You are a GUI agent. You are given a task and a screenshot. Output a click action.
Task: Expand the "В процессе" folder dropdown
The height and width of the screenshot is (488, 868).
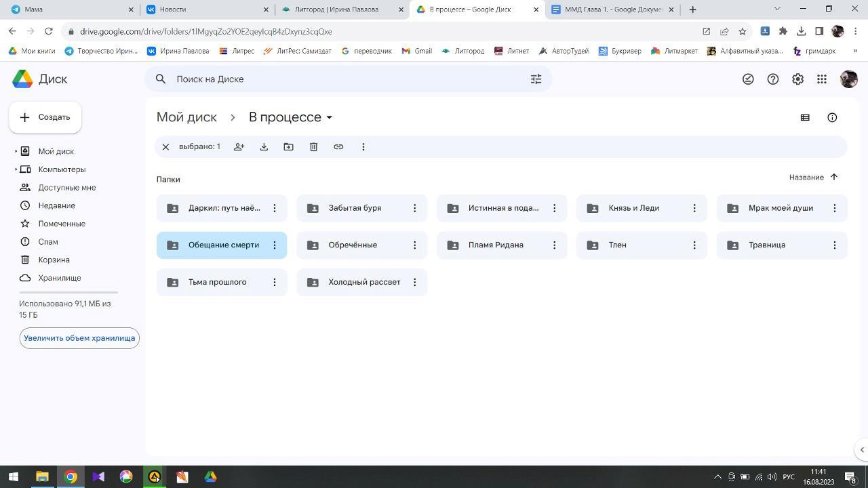click(330, 117)
